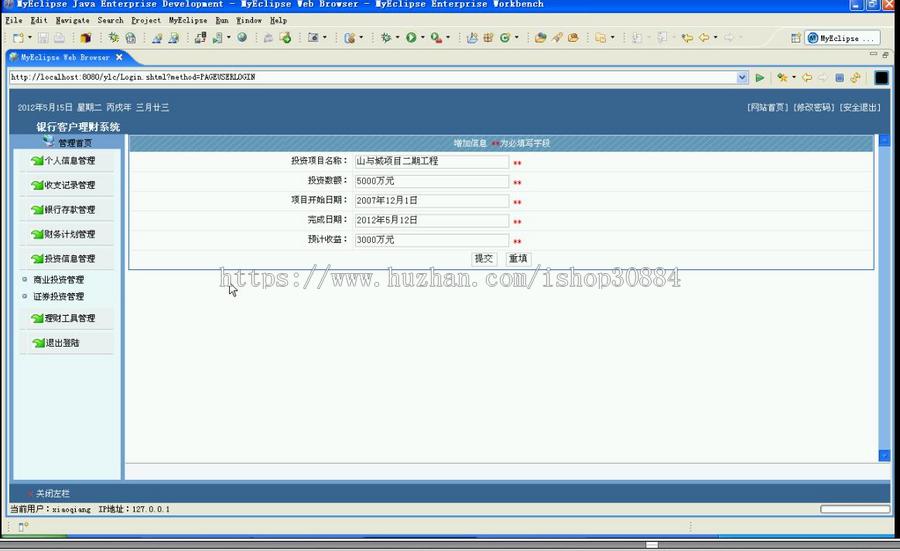Click the page scrollbar down arrow

(x=885, y=456)
